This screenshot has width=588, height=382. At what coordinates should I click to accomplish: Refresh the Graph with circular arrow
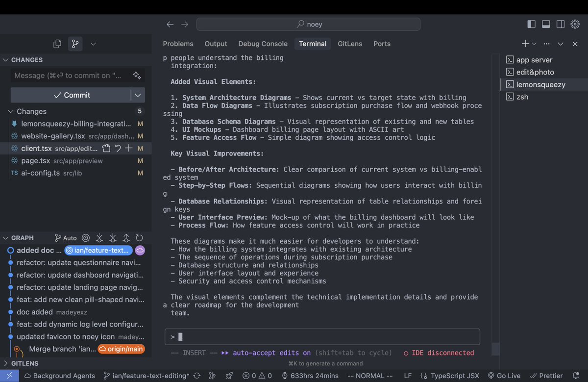(x=139, y=238)
